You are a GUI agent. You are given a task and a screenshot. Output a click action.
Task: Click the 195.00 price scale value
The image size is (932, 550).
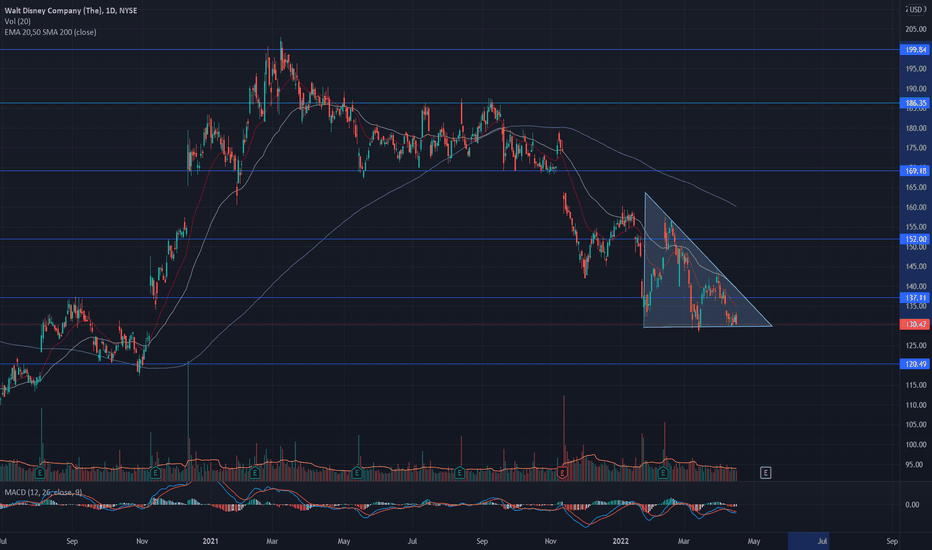tap(915, 69)
